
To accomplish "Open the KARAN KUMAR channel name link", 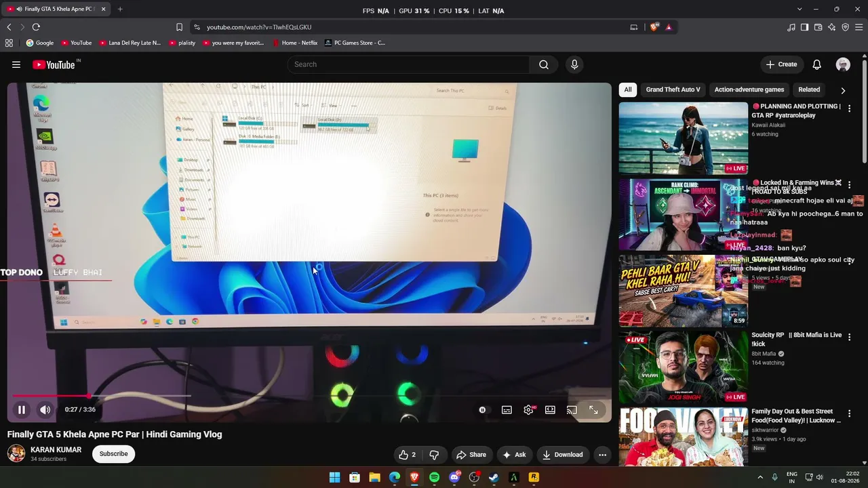I will tap(56, 450).
